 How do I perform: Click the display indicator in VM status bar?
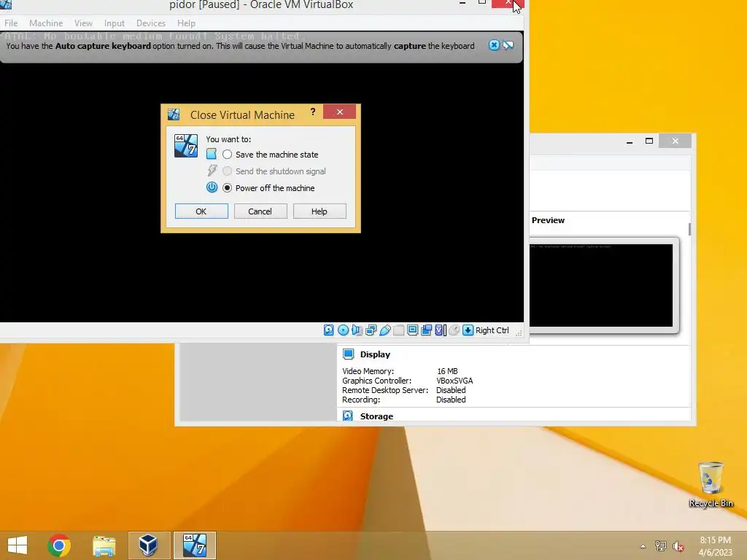pos(413,330)
